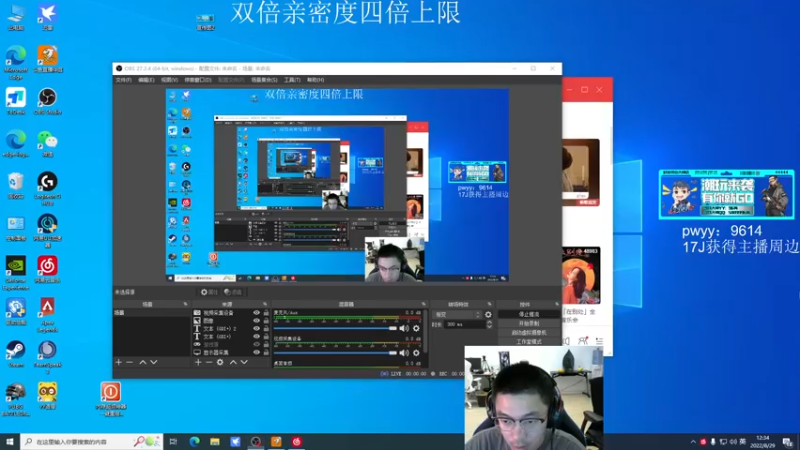Open the red power-button desktop shortcut
Image resolution: width=800 pixels, height=450 pixels.
(111, 399)
